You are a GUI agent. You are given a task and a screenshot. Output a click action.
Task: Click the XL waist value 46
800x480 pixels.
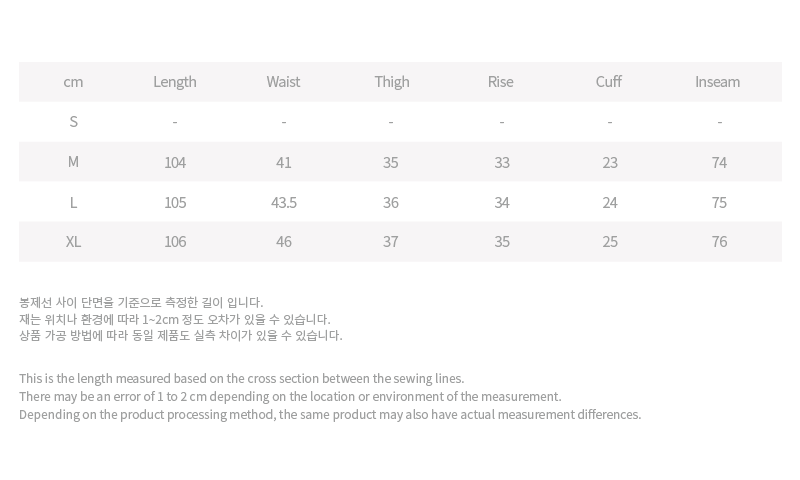pyautogui.click(x=284, y=242)
